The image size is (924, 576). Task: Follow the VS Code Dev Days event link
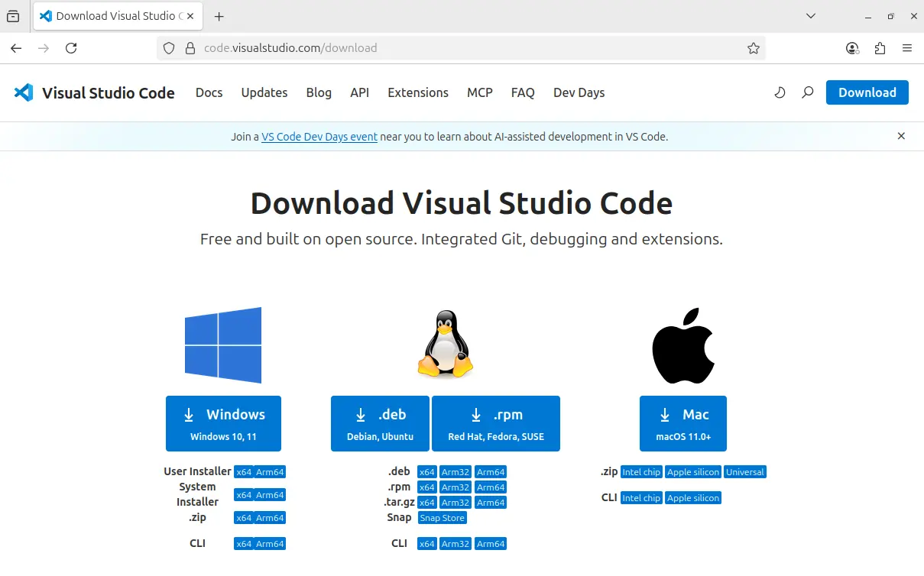pyautogui.click(x=319, y=137)
